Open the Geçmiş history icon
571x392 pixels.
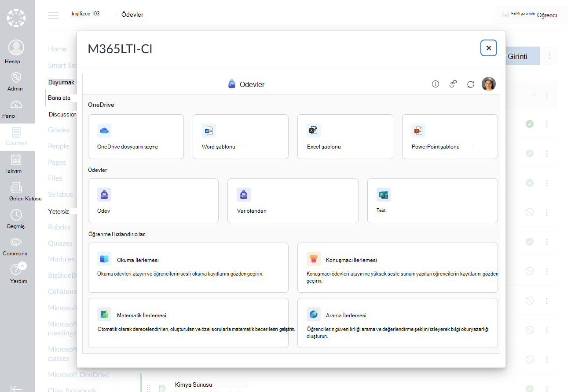tap(16, 215)
